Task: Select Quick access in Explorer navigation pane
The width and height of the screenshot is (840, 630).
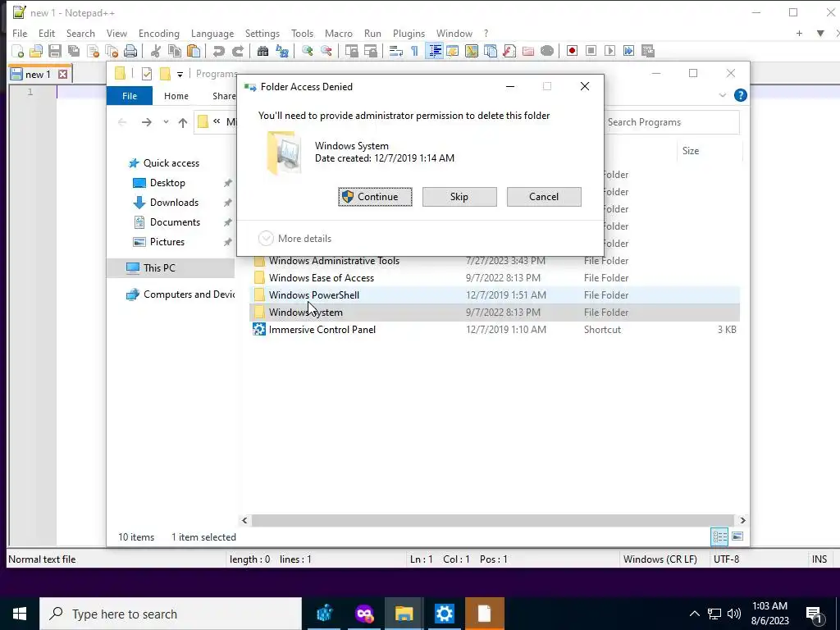Action: [171, 163]
